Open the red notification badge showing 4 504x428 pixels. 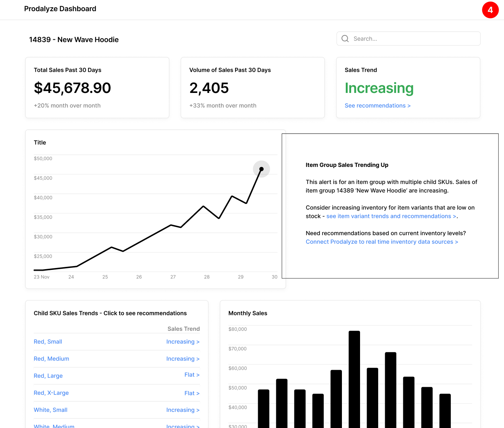coord(490,10)
